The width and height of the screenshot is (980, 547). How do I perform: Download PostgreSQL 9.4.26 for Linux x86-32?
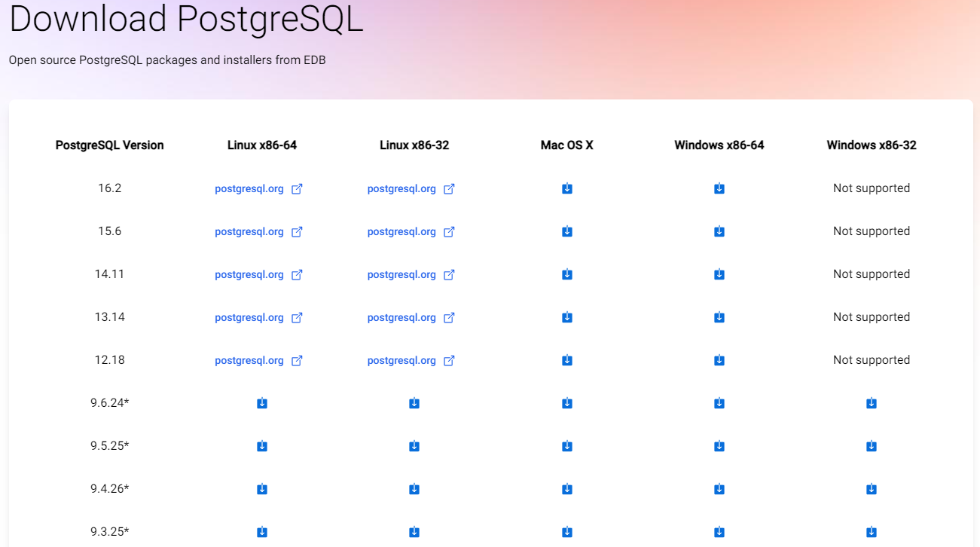pos(414,489)
